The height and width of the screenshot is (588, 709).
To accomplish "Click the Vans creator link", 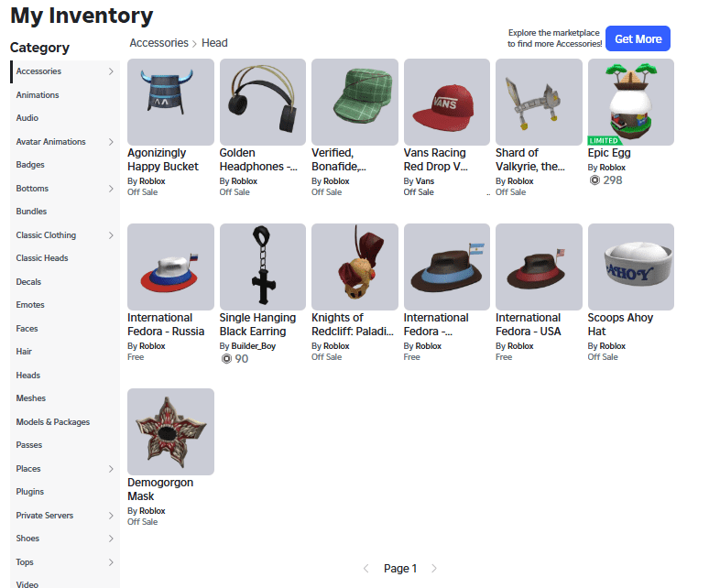I will tap(425, 181).
